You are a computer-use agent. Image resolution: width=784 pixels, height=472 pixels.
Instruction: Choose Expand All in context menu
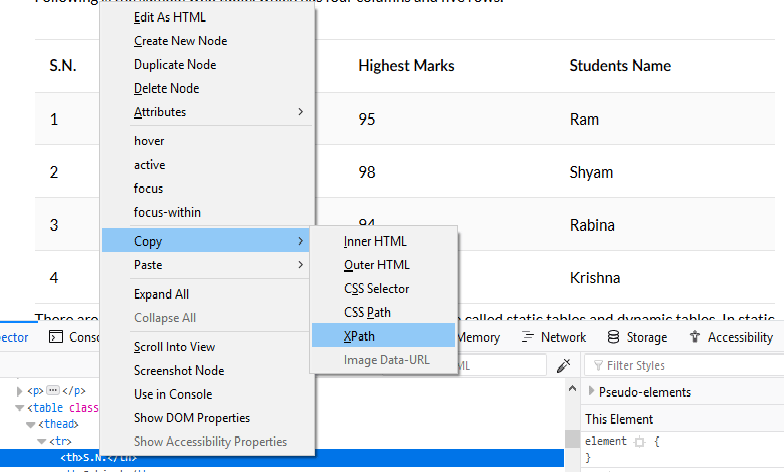point(161,294)
